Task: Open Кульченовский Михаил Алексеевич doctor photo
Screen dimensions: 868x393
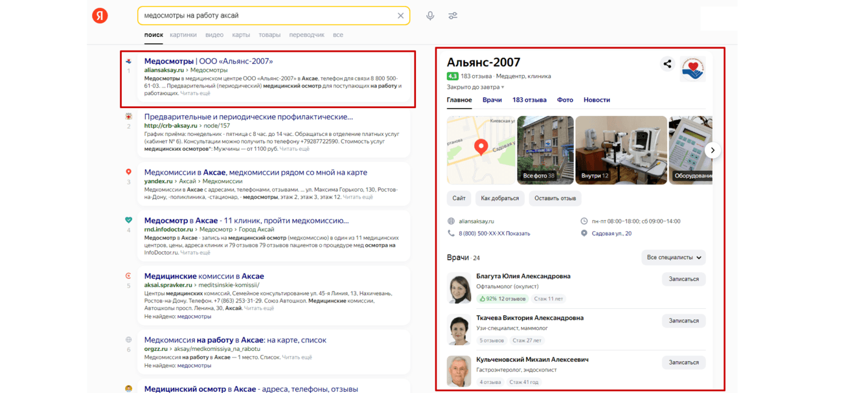Action: pyautogui.click(x=459, y=372)
